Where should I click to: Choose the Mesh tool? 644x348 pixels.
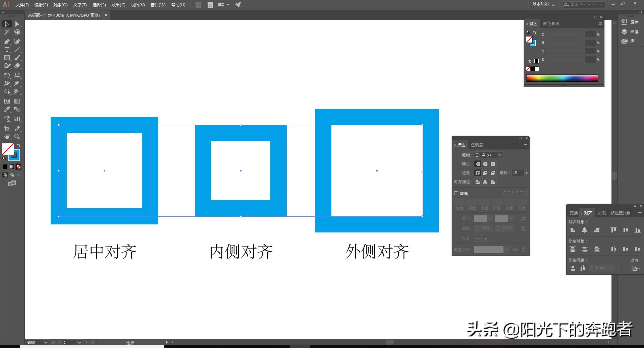(x=7, y=101)
